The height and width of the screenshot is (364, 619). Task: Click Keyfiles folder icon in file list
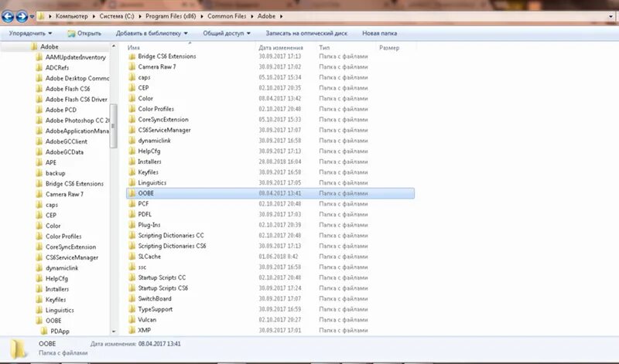[x=132, y=172]
